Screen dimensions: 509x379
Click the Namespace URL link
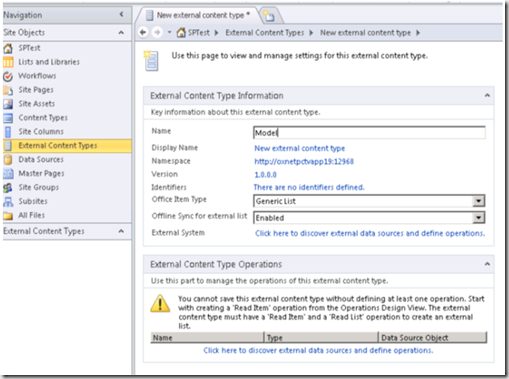(304, 162)
